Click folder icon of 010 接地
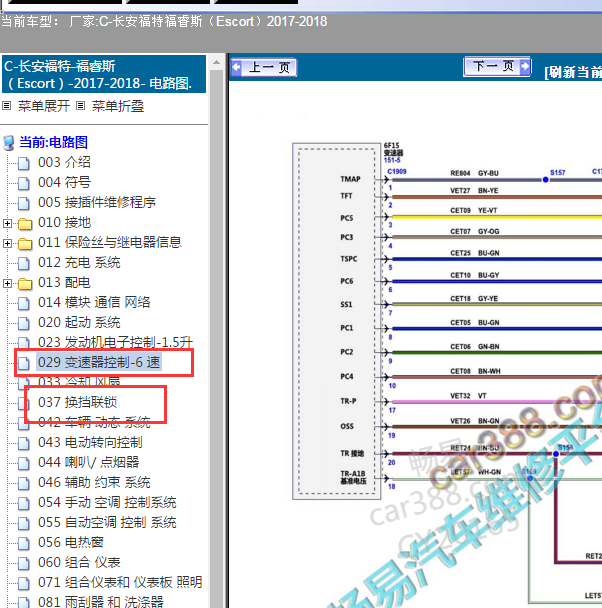 (25, 224)
